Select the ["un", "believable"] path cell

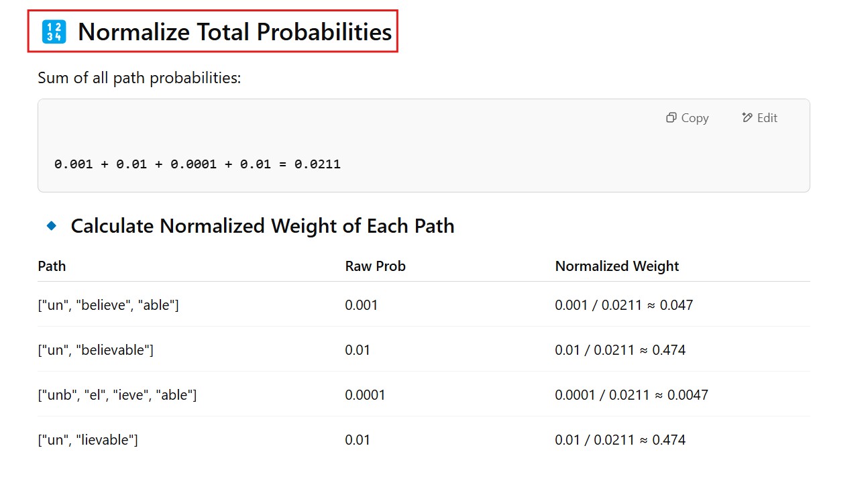pos(95,350)
